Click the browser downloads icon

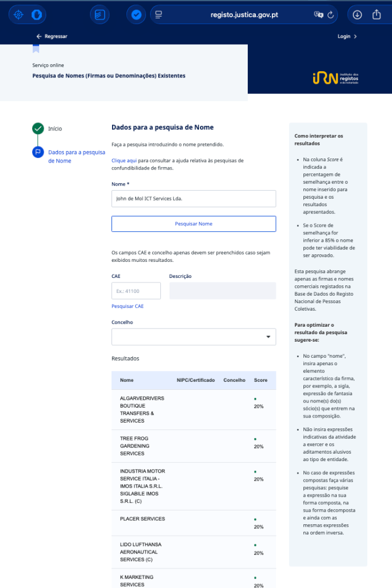[358, 14]
